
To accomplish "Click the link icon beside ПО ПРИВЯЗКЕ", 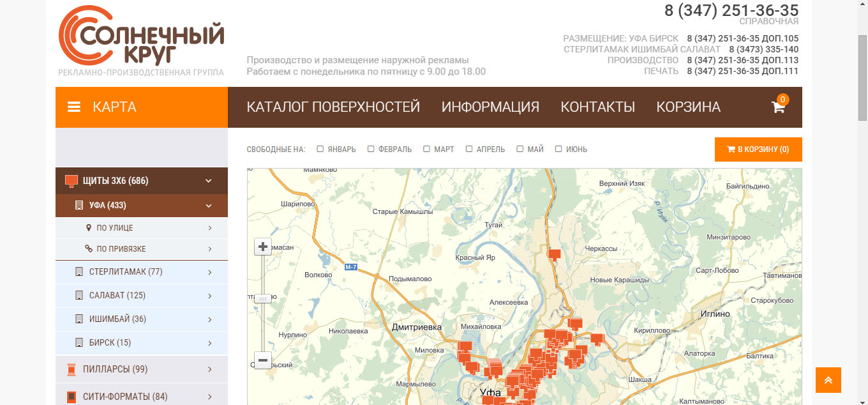I will (89, 249).
